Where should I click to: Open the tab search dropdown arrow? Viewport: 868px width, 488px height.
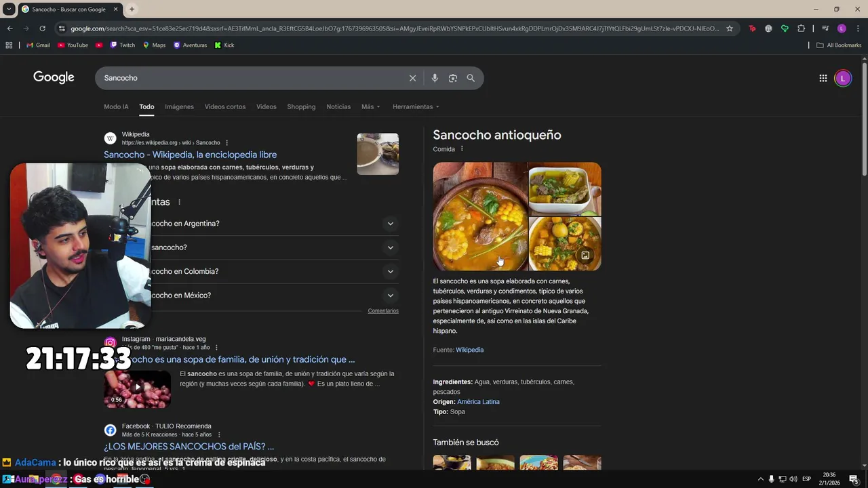coord(9,9)
